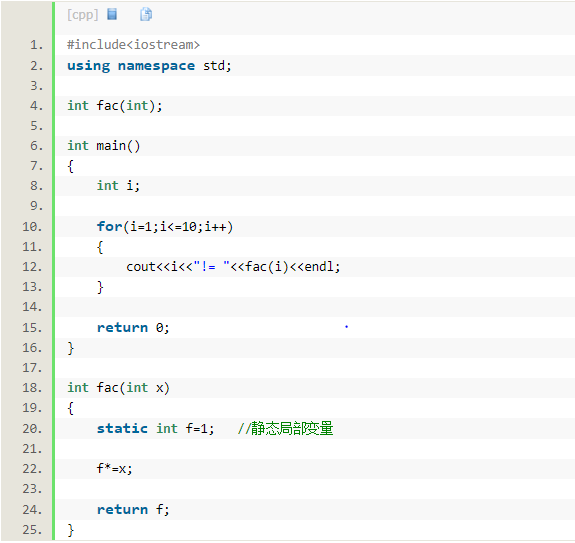The width and height of the screenshot is (575, 543).
Task: Click the copy code icon
Action: coord(146,14)
